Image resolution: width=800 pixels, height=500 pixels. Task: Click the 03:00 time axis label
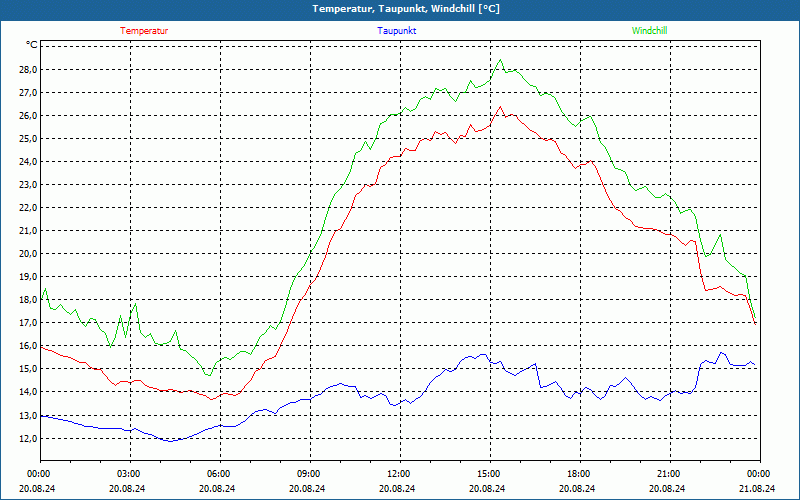130,473
